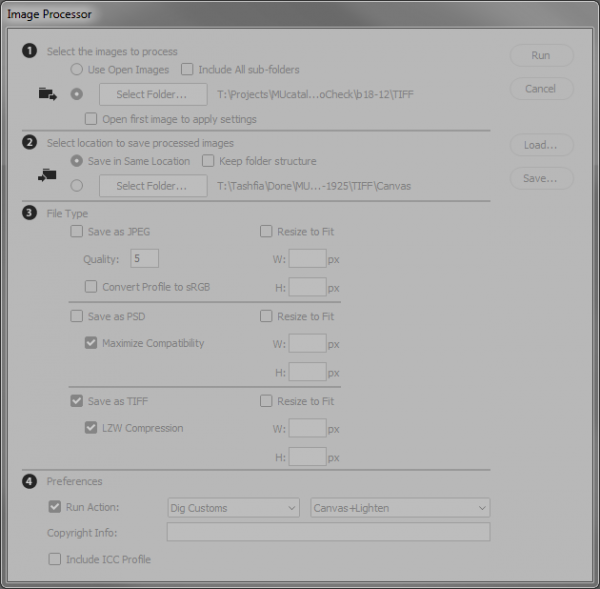Click the destination save folder icon
Image resolution: width=600 pixels, height=589 pixels.
[x=47, y=175]
